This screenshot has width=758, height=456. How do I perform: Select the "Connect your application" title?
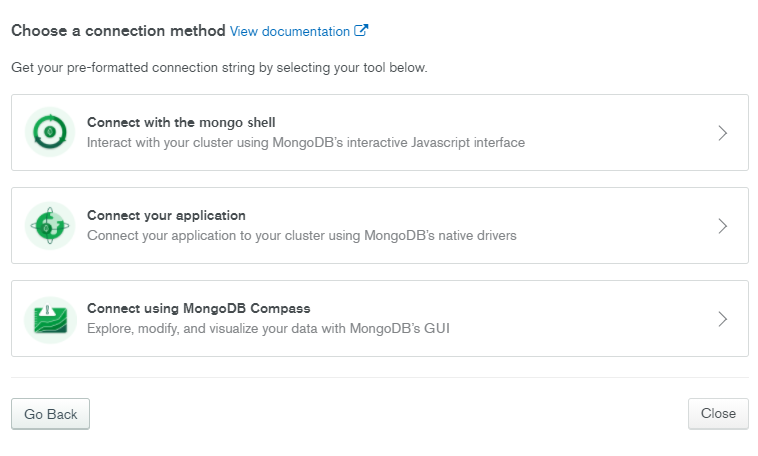166,215
